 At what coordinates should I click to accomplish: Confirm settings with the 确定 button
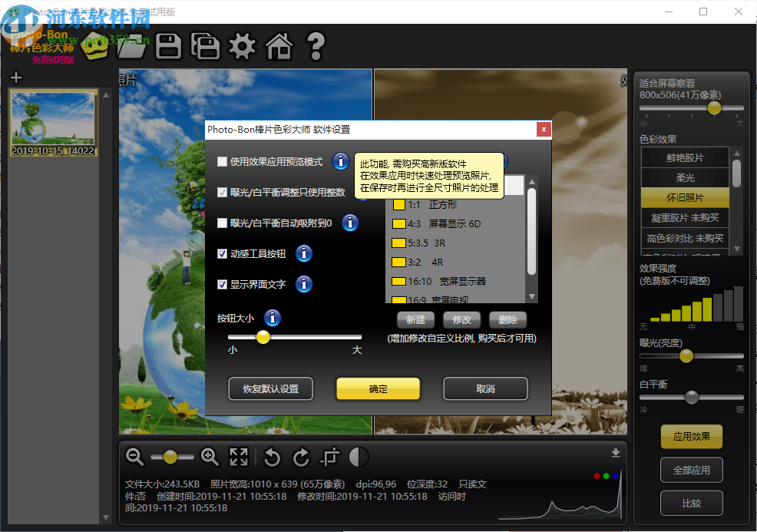(x=378, y=388)
